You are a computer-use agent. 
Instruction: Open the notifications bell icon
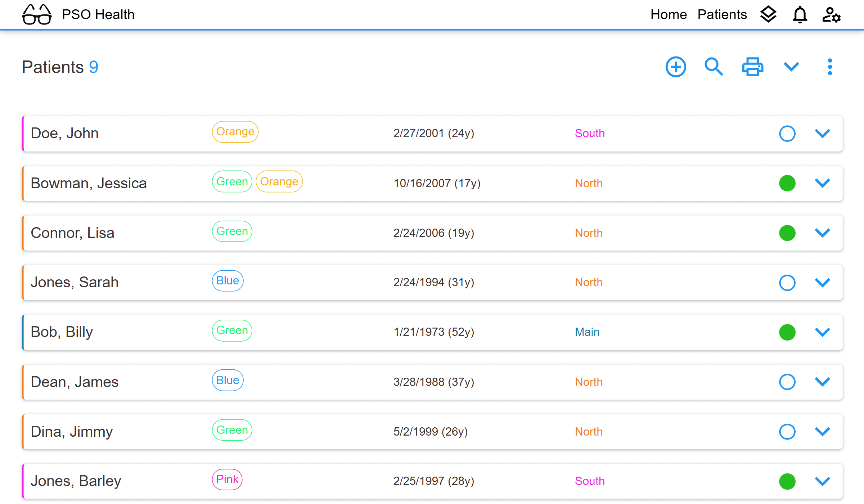800,15
